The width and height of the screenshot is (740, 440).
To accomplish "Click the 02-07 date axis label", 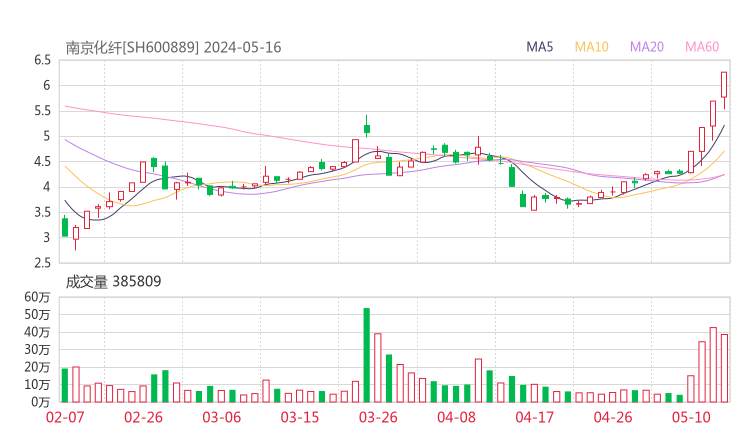I will click(x=65, y=417).
